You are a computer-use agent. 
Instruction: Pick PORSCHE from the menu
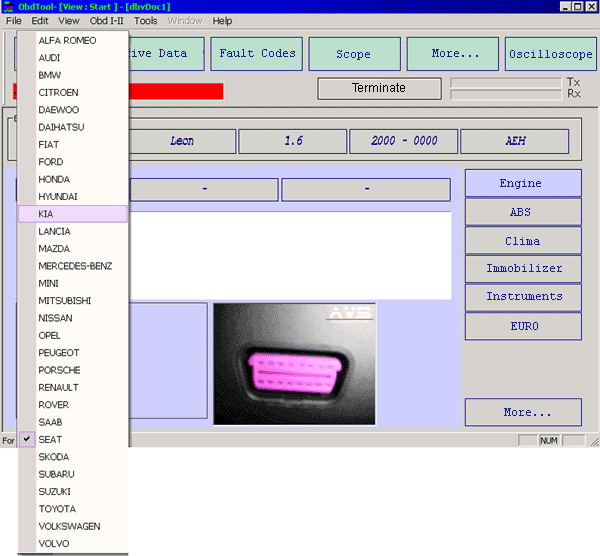(x=73, y=370)
